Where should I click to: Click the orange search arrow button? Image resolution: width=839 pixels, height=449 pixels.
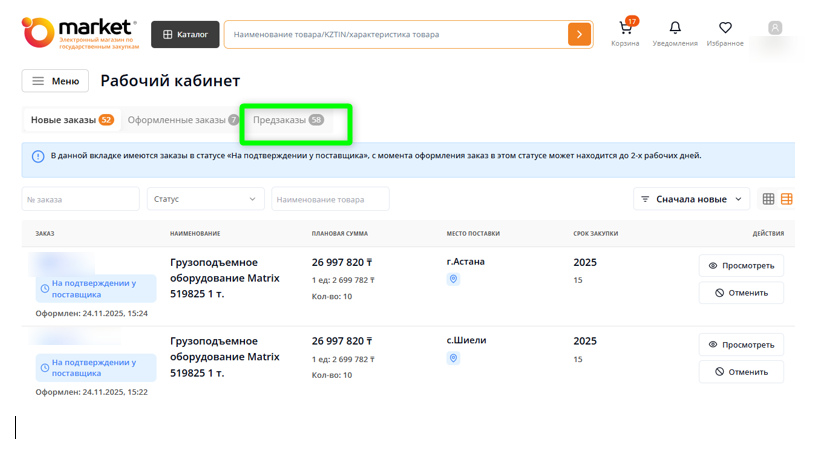pos(579,34)
